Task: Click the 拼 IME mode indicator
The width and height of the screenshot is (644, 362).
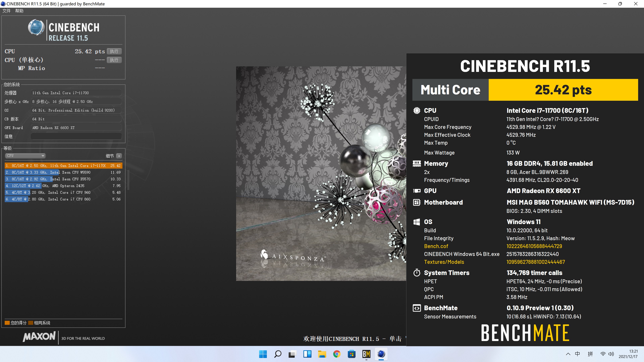Action: tap(591, 354)
